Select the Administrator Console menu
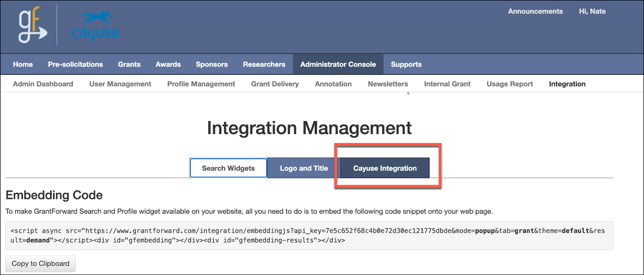Screen dimensions: 644x275 click(338, 64)
